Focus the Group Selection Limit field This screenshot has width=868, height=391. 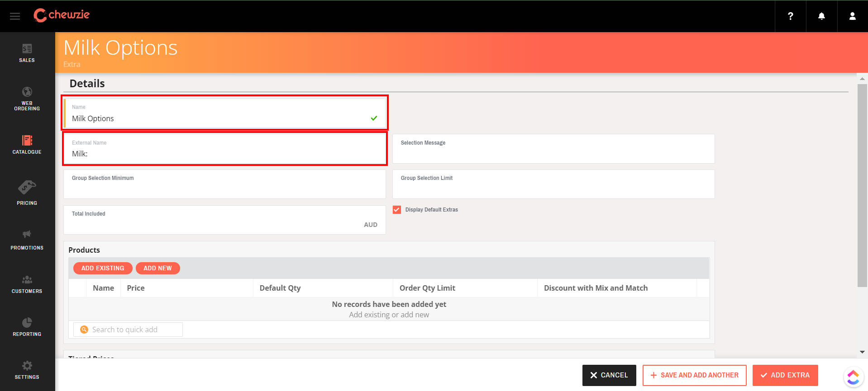pos(553,184)
